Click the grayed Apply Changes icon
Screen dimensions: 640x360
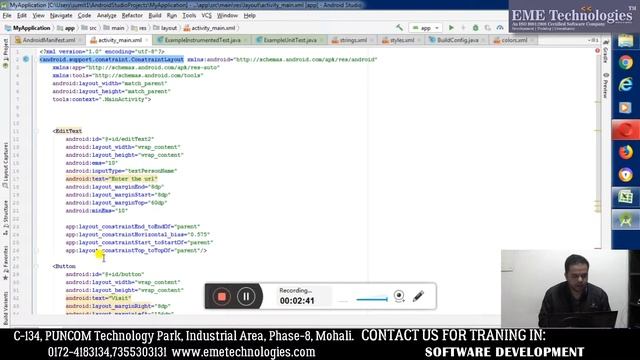point(463,28)
